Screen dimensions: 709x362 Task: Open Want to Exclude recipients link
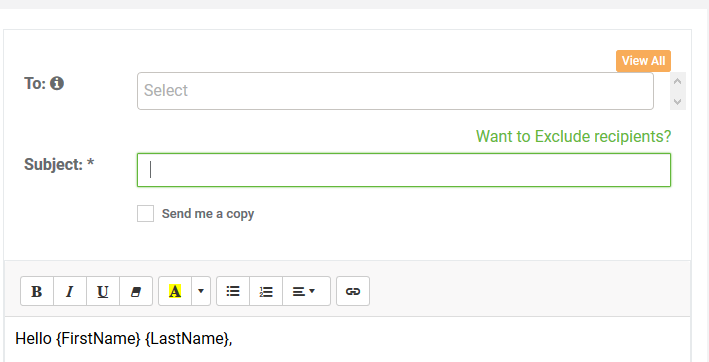573,136
